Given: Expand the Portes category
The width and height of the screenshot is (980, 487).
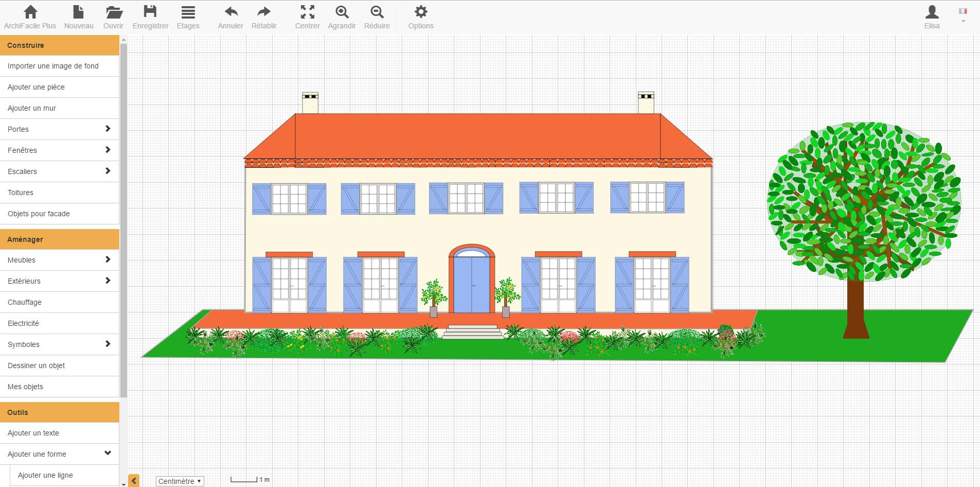Looking at the screenshot, I should pyautogui.click(x=59, y=129).
